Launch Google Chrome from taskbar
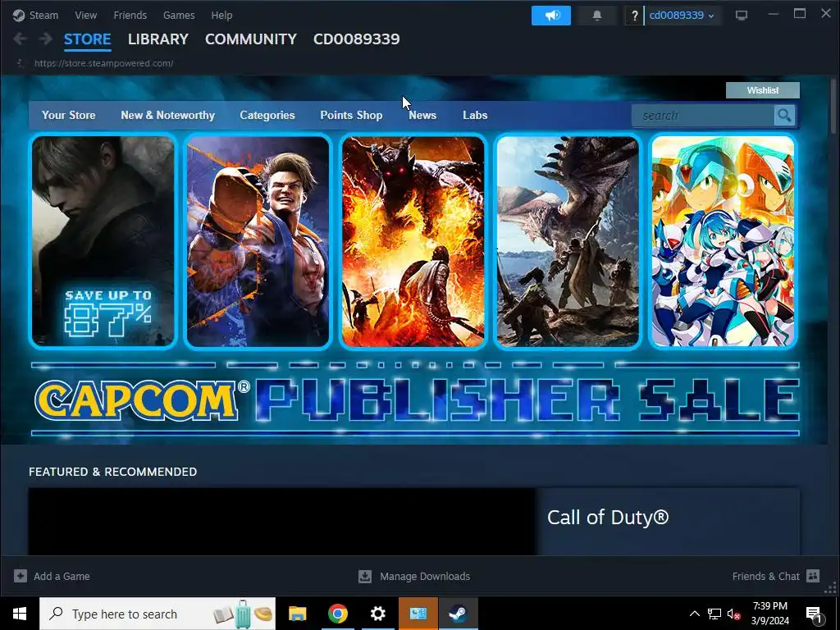This screenshot has height=630, width=840. pyautogui.click(x=337, y=614)
